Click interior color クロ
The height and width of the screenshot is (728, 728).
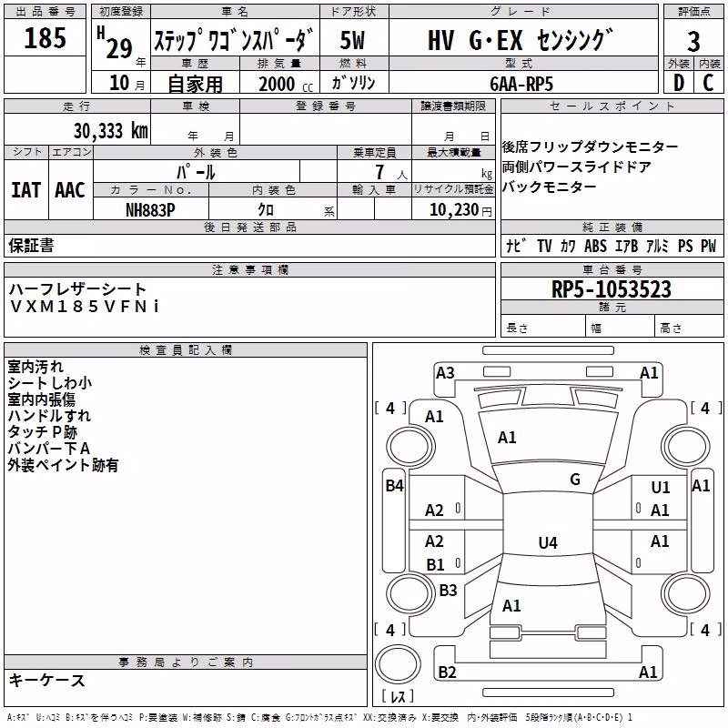pos(266,210)
